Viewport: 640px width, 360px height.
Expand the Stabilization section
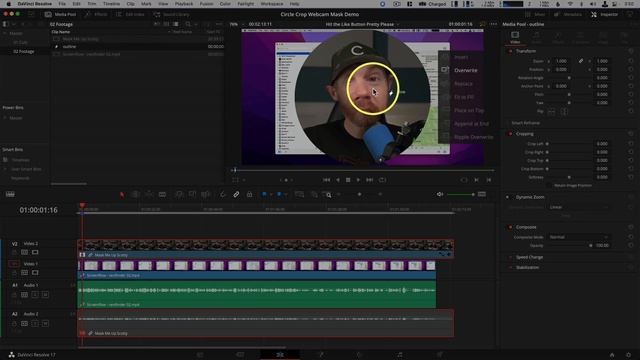[527, 267]
